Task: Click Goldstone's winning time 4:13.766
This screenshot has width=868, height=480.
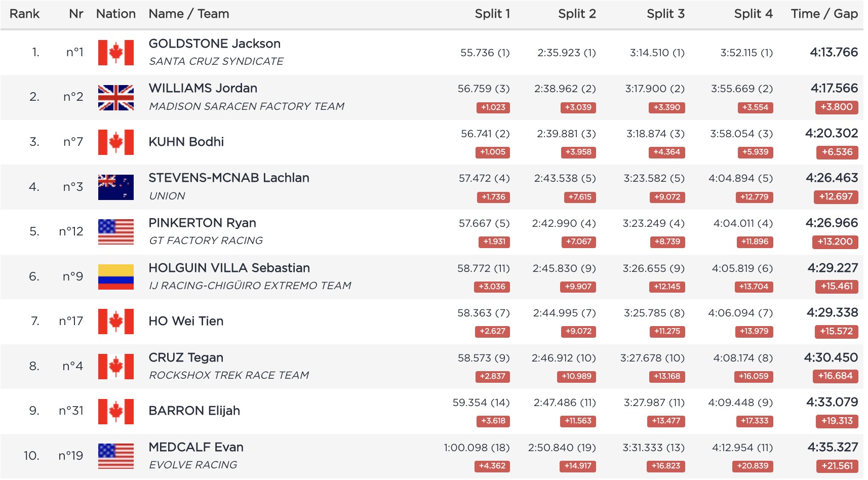Action: [834, 52]
